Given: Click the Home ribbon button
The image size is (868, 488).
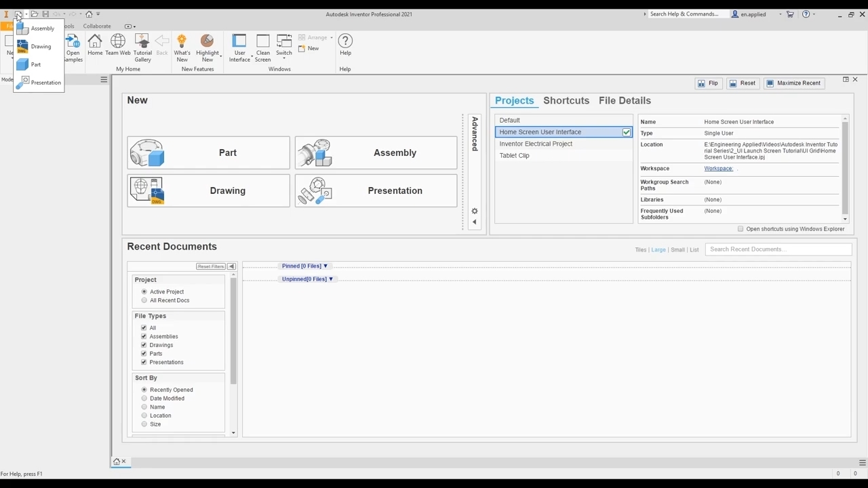Looking at the screenshot, I should [95, 45].
